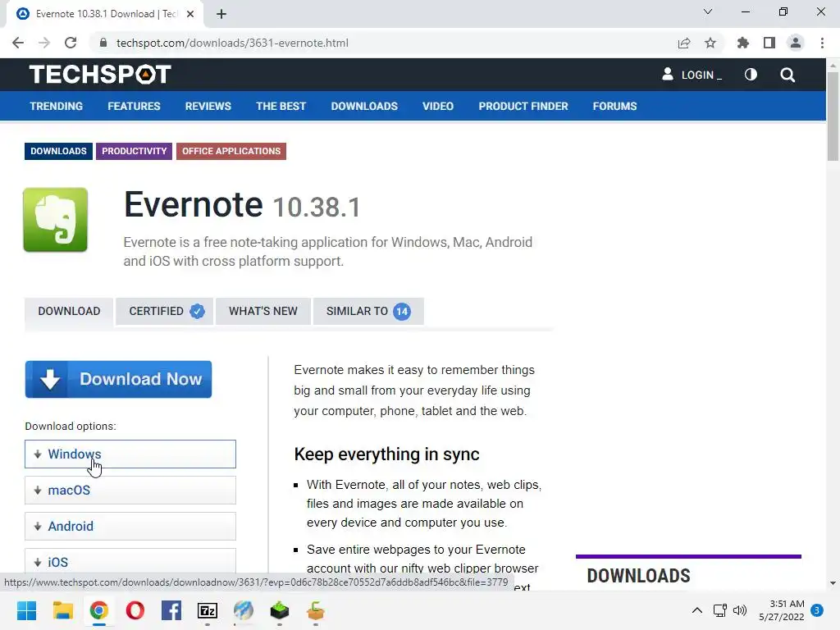Open FORUMS in the nav bar
The image size is (840, 630).
614,106
